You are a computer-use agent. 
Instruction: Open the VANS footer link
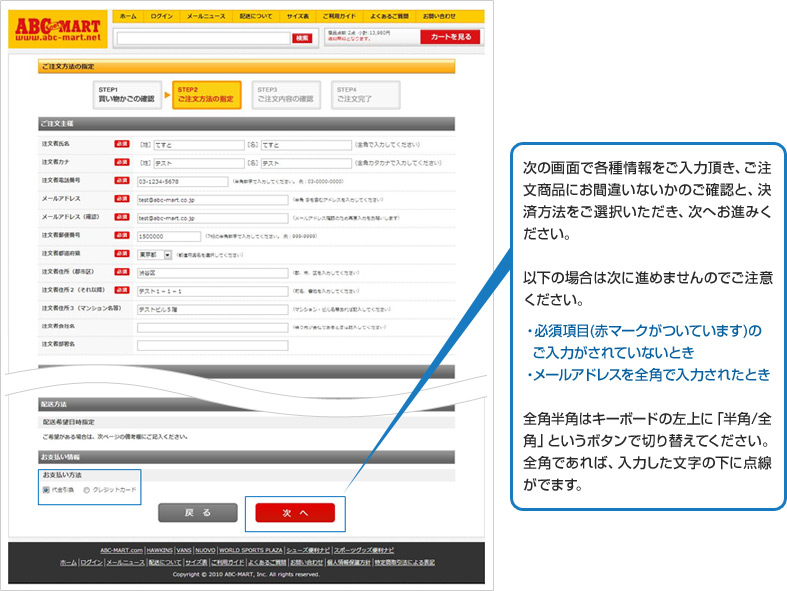[x=184, y=550]
